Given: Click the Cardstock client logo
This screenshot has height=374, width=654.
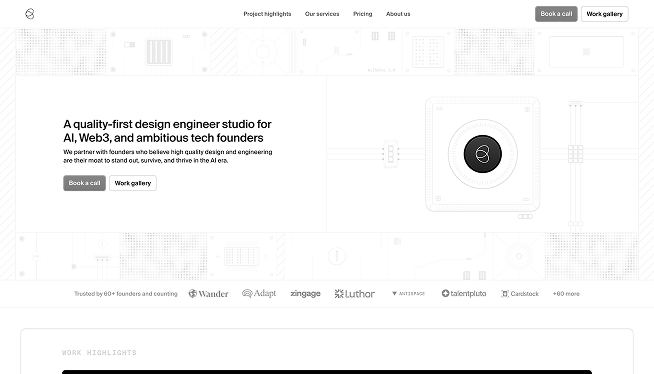Looking at the screenshot, I should pos(520,294).
